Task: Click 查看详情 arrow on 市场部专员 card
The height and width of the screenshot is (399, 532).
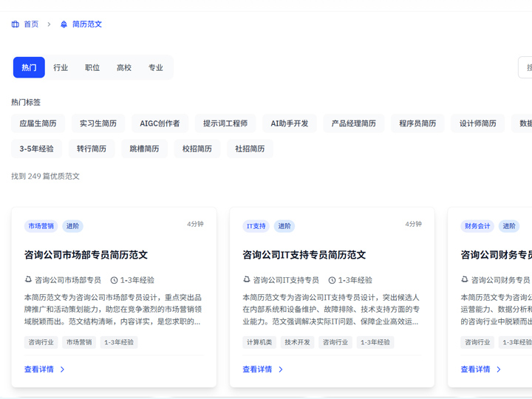Action: 62,369
